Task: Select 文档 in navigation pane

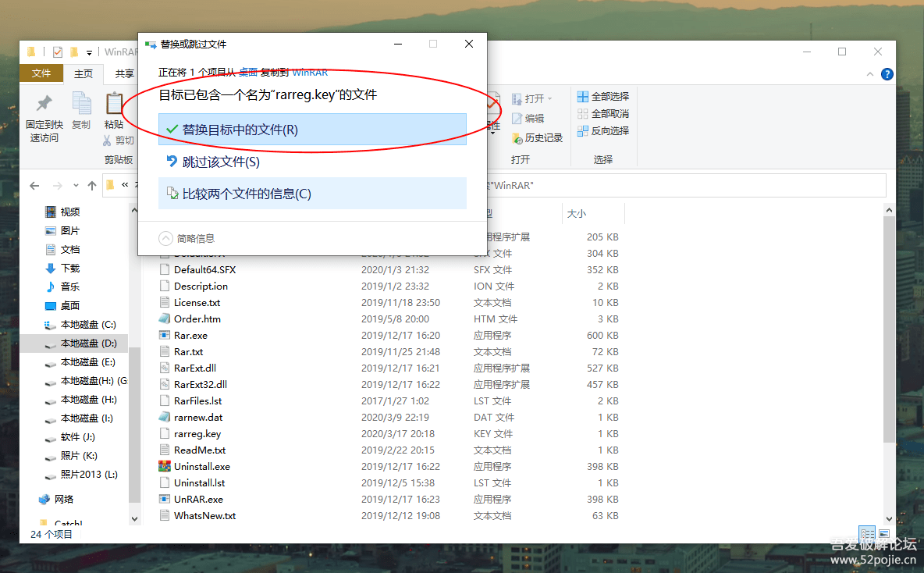Action: [70, 249]
